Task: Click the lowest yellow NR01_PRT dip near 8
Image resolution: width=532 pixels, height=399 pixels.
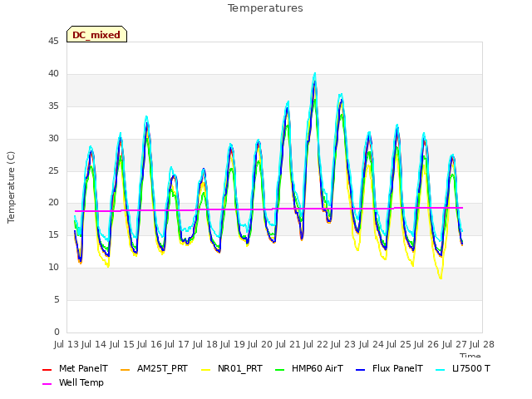Action: click(x=441, y=278)
